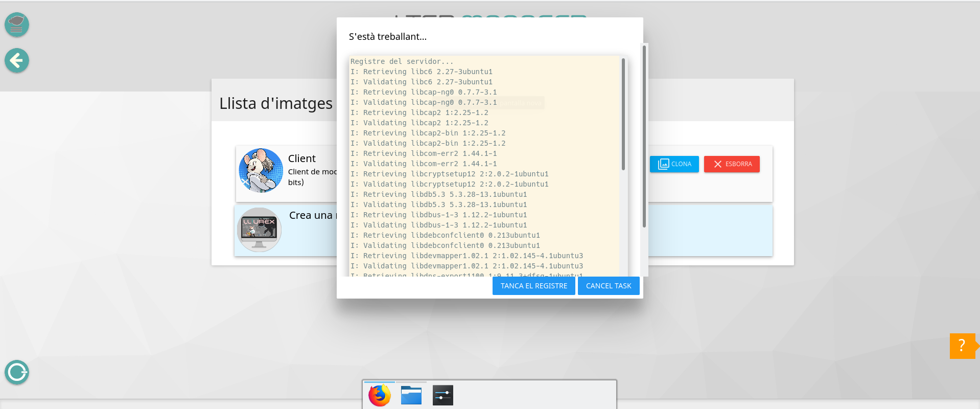This screenshot has height=409, width=980.
Task: Go back with the teal arrow icon
Action: coord(17,61)
